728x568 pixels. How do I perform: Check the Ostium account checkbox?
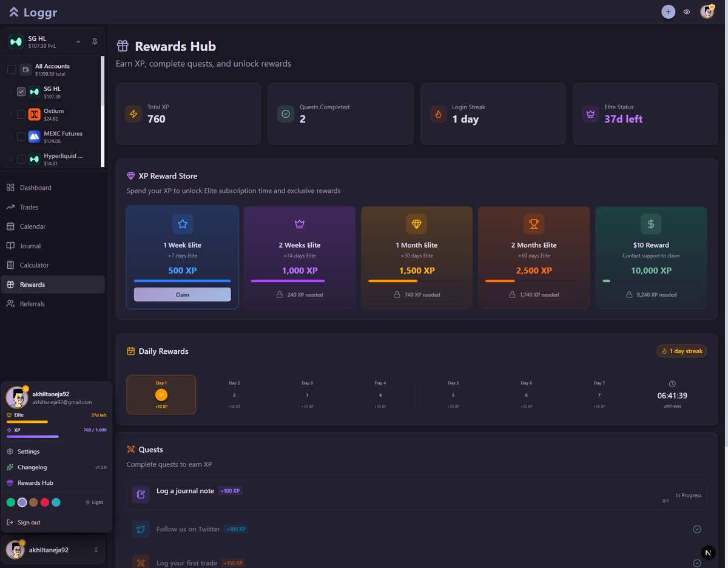[21, 114]
